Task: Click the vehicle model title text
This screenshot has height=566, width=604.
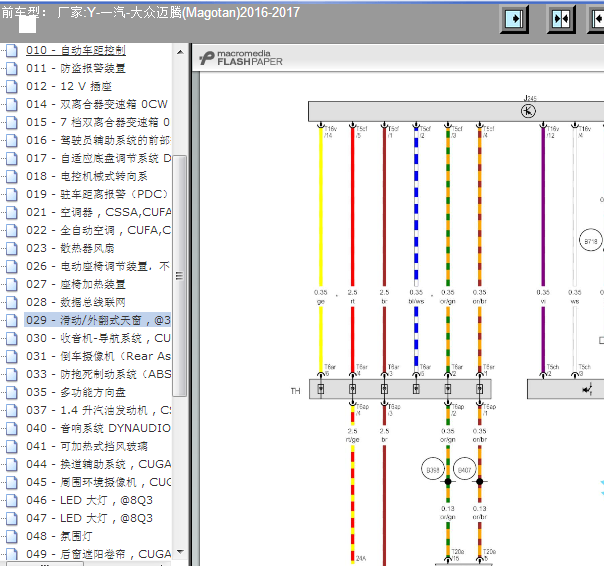Action: click(151, 13)
